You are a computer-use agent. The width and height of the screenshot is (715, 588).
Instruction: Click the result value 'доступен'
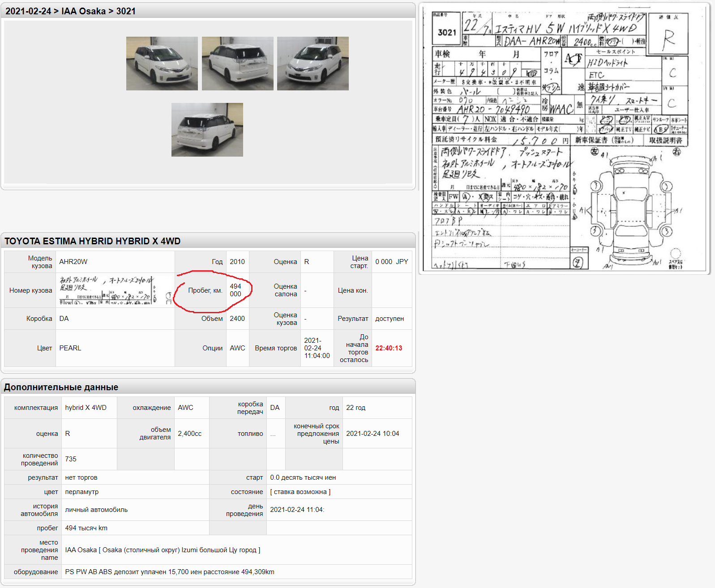pyautogui.click(x=390, y=319)
